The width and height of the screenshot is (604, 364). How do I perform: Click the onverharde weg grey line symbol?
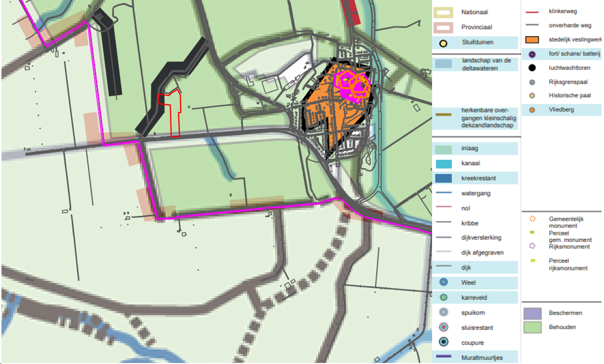pos(532,26)
